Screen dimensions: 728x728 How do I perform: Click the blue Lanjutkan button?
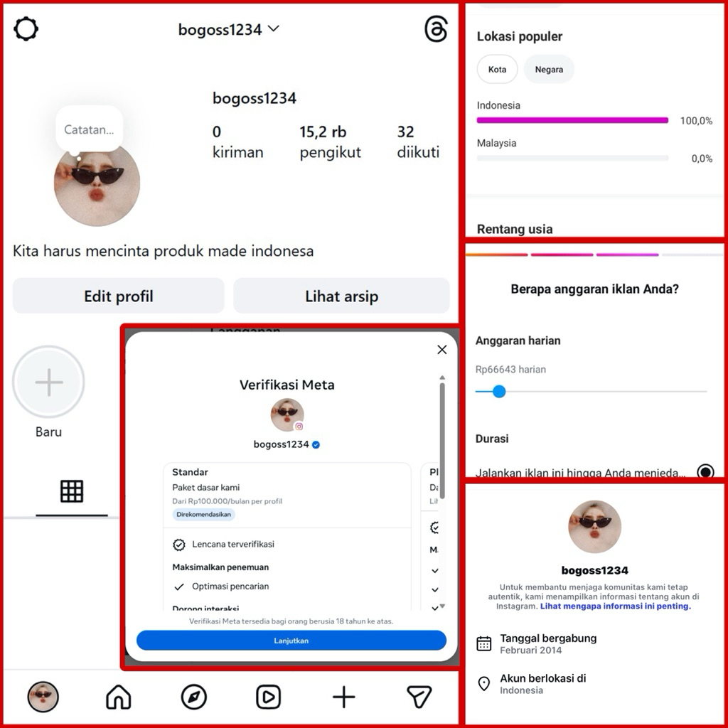pyautogui.click(x=291, y=641)
